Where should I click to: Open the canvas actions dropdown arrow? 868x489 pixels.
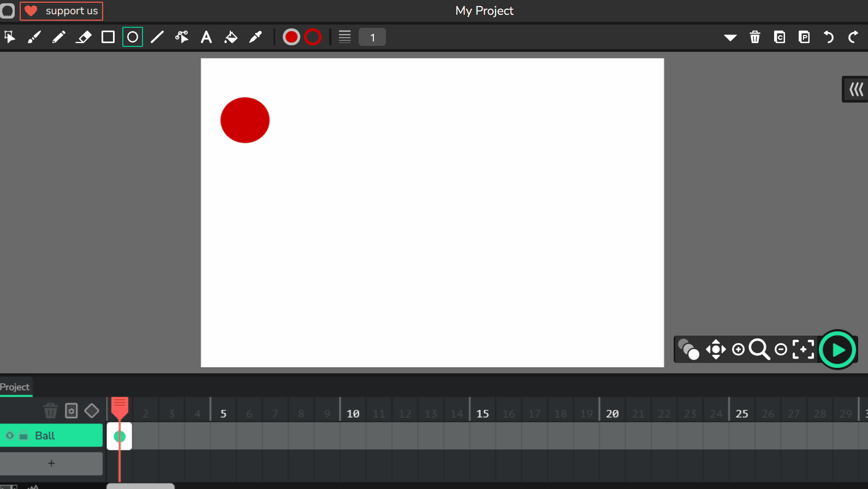(730, 38)
